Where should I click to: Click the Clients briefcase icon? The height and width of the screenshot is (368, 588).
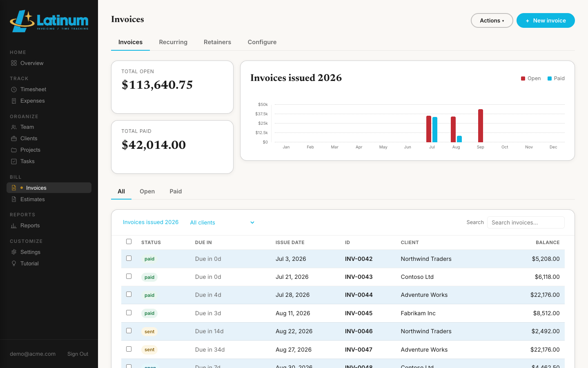click(x=14, y=138)
